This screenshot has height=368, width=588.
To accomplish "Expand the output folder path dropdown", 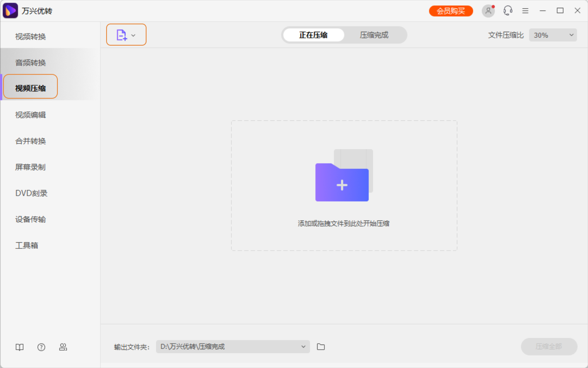I will 304,346.
